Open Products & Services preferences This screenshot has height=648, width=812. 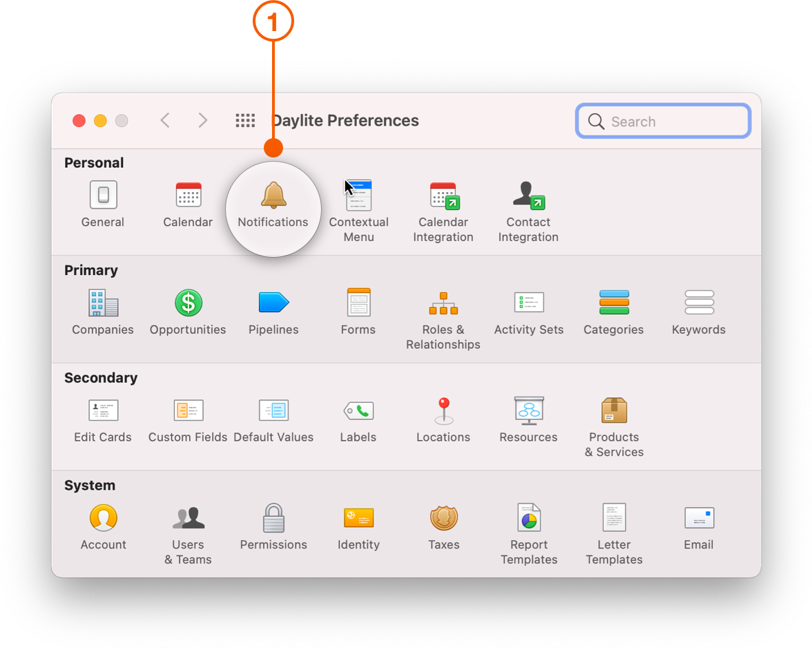point(615,427)
